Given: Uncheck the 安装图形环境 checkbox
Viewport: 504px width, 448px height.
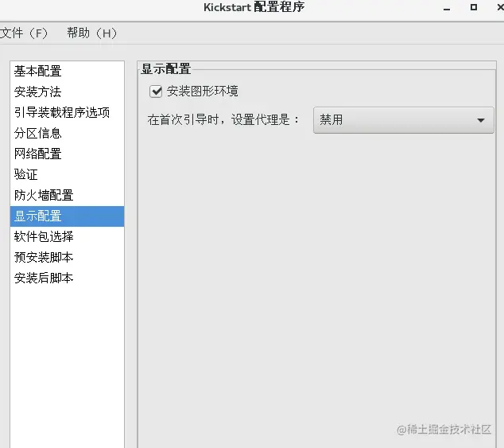Looking at the screenshot, I should 156,92.
